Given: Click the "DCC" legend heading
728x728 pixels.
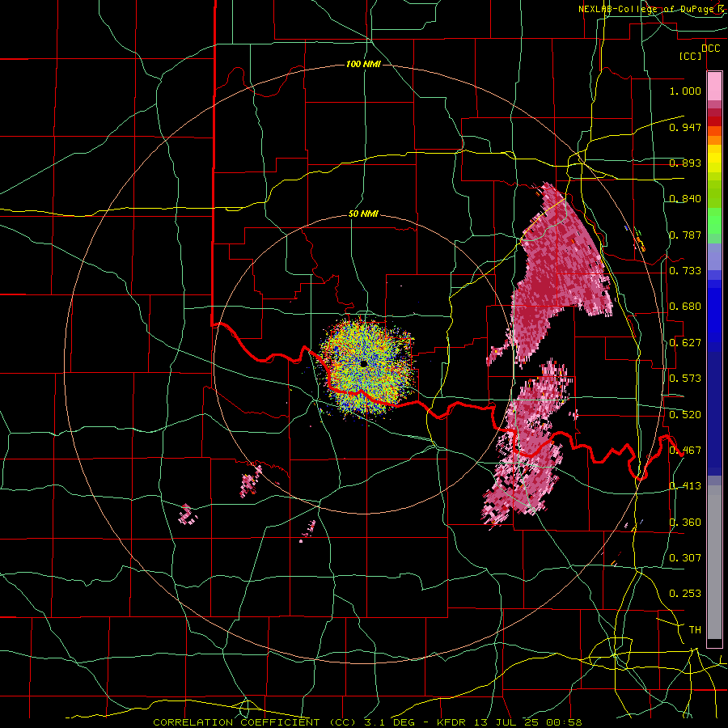Looking at the screenshot, I should [710, 49].
